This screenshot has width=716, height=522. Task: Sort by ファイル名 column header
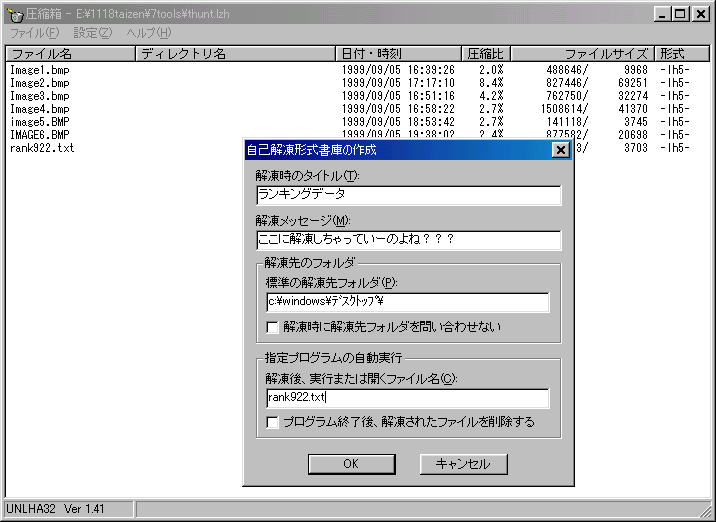pos(70,53)
